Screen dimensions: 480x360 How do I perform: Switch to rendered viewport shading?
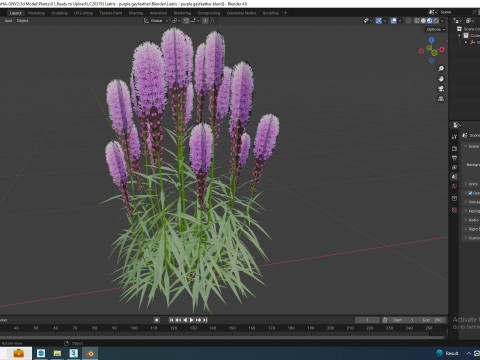coord(436,21)
